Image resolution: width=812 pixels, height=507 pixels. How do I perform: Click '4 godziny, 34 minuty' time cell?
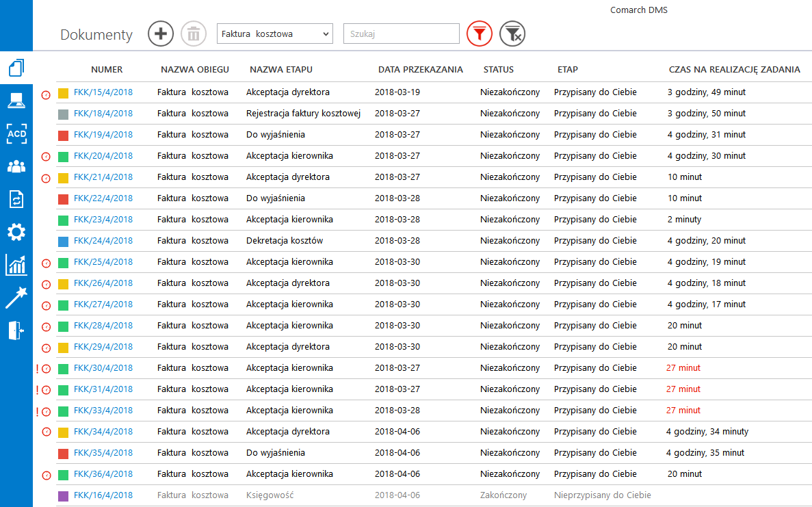coord(707,432)
